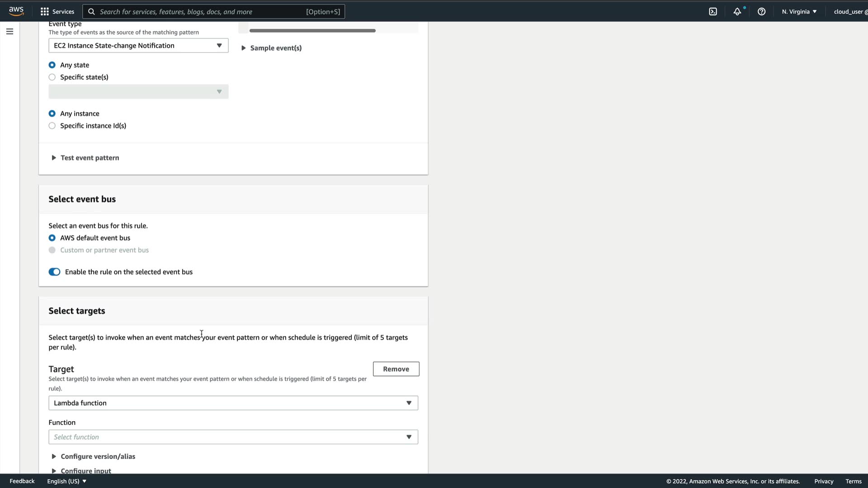Viewport: 868px width, 488px height.
Task: Open the Services grid menu icon
Action: tap(44, 12)
